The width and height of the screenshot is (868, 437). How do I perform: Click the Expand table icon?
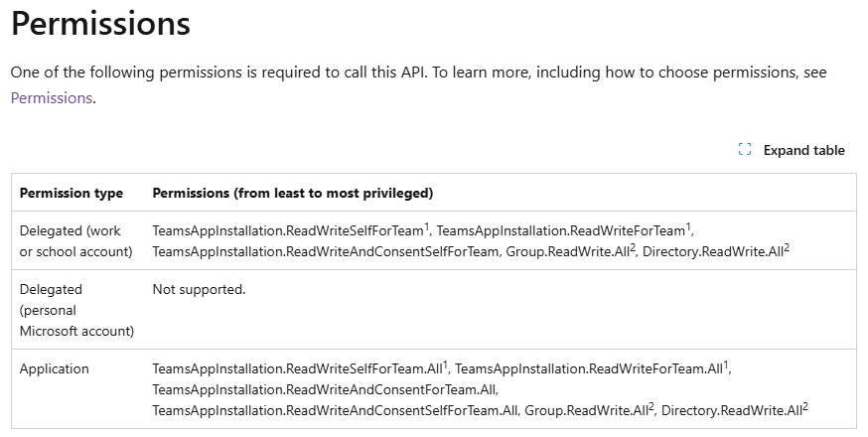[745, 150]
